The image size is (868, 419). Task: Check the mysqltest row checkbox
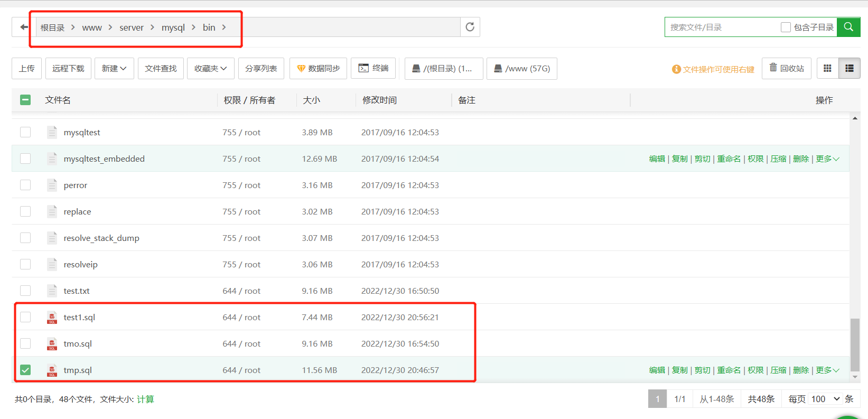pos(25,132)
